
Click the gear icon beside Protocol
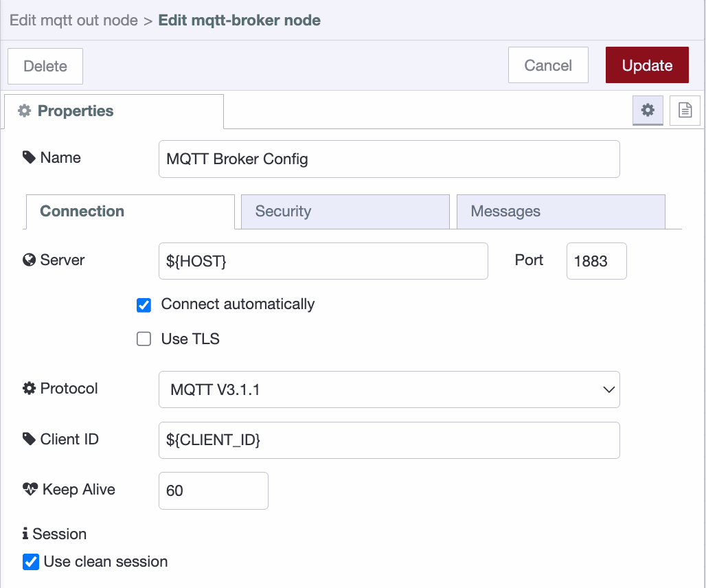(x=28, y=388)
